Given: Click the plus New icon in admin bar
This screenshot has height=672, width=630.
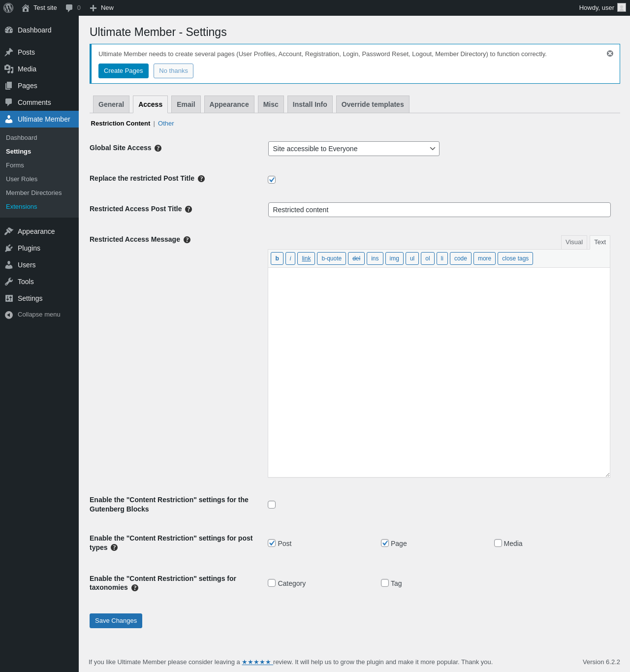Looking at the screenshot, I should (x=93, y=8).
